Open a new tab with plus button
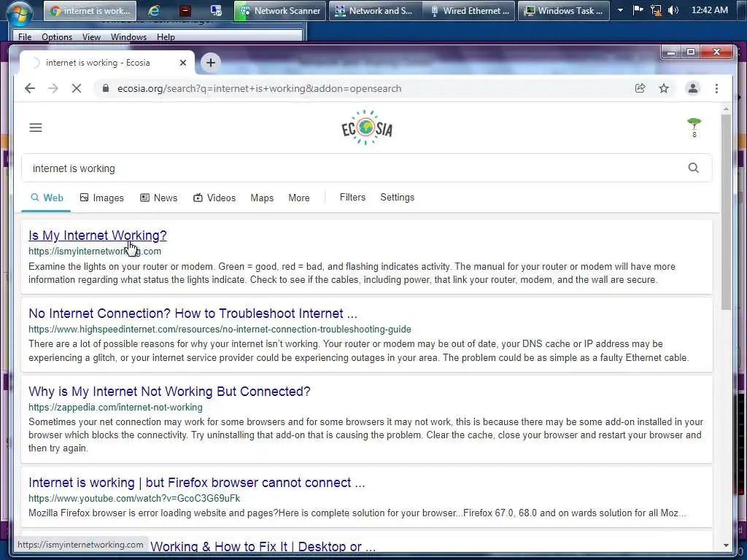Screen dimensions: 747x560 click(211, 63)
